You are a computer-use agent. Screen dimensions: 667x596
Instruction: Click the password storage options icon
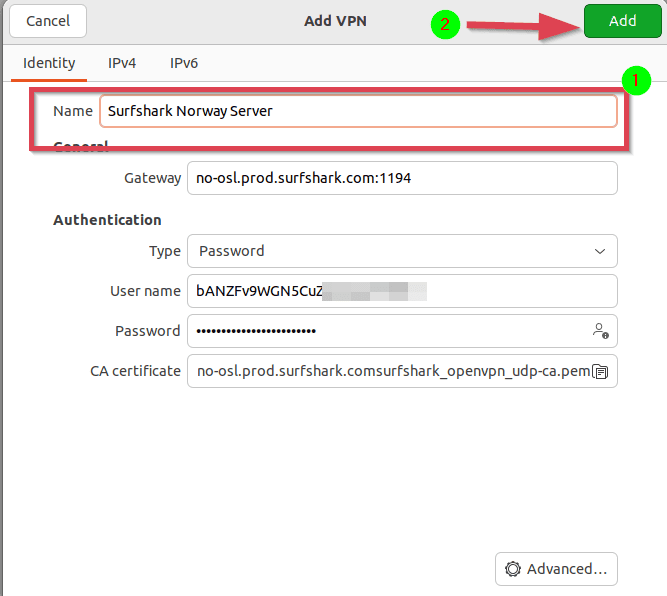pyautogui.click(x=600, y=331)
